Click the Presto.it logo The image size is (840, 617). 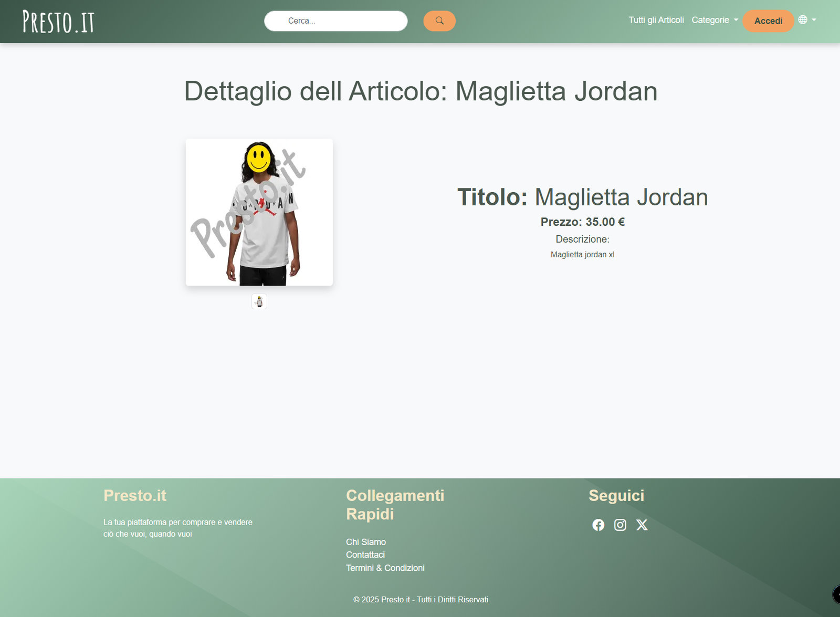[x=58, y=21]
